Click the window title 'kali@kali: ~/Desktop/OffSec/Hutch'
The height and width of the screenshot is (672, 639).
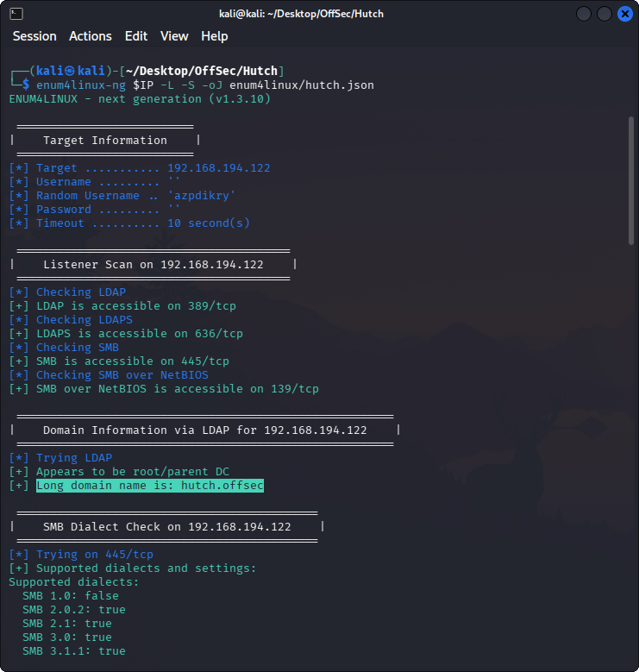301,14
